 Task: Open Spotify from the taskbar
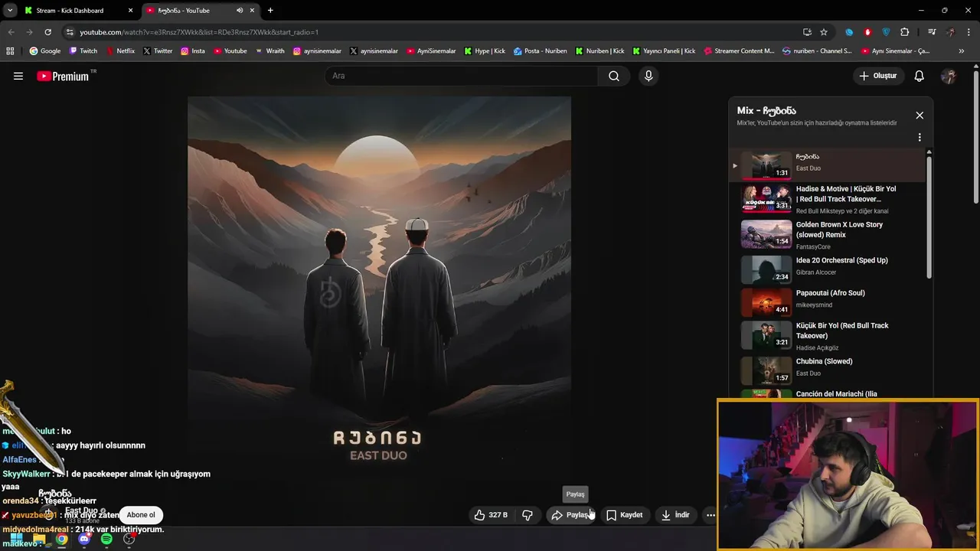(106, 539)
